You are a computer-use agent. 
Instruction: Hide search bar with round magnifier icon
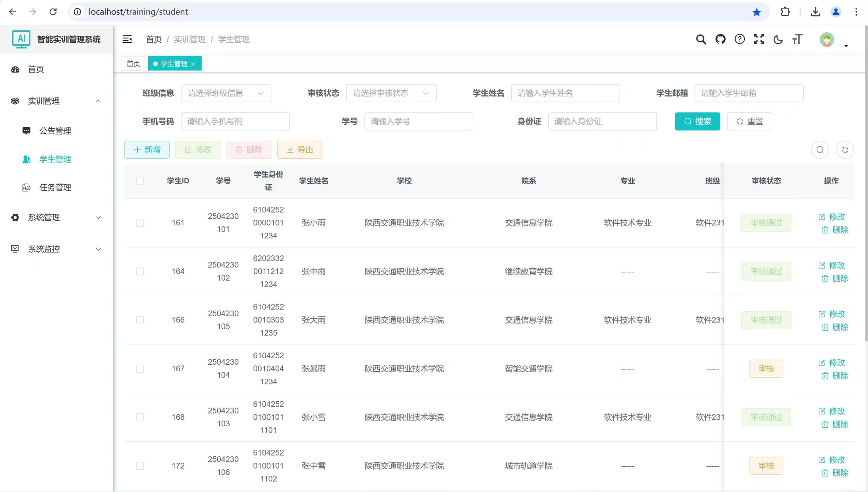(820, 150)
